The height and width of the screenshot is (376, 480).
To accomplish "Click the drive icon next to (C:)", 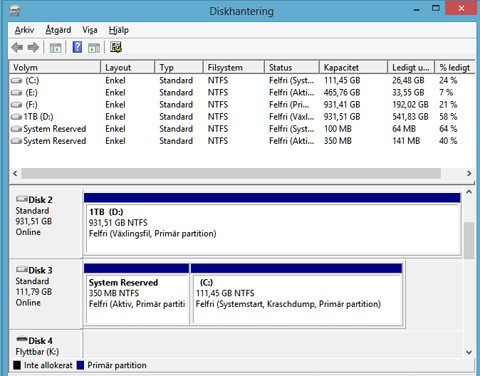I will (x=16, y=81).
